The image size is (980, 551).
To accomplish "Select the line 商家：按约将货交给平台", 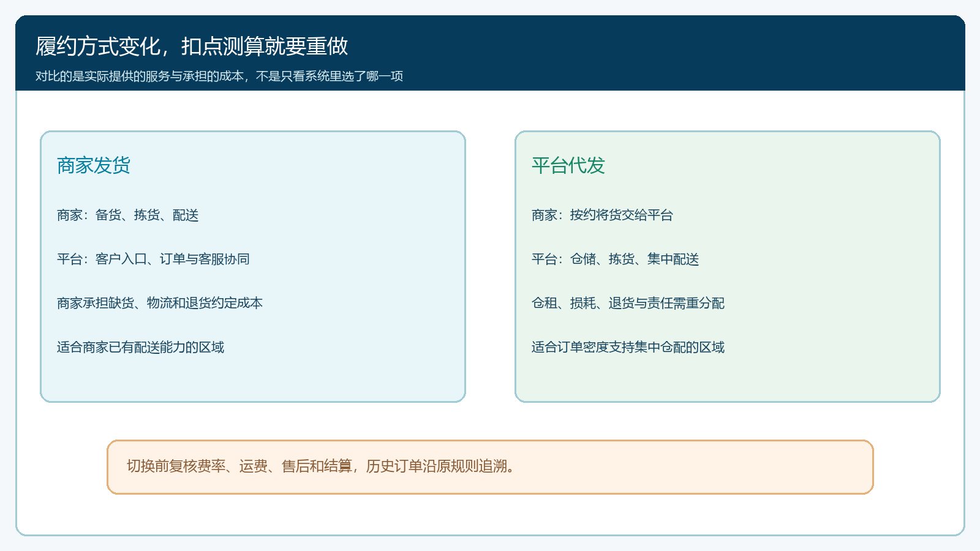I will (x=603, y=215).
